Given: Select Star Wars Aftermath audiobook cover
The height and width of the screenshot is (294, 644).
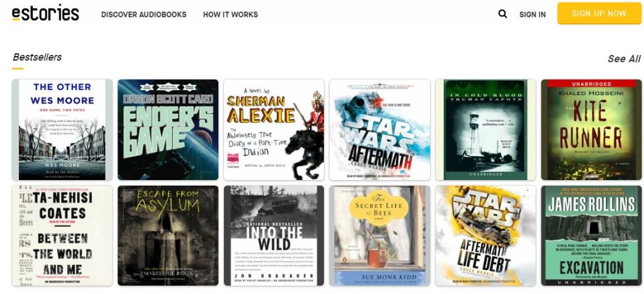Looking at the screenshot, I should (380, 130).
